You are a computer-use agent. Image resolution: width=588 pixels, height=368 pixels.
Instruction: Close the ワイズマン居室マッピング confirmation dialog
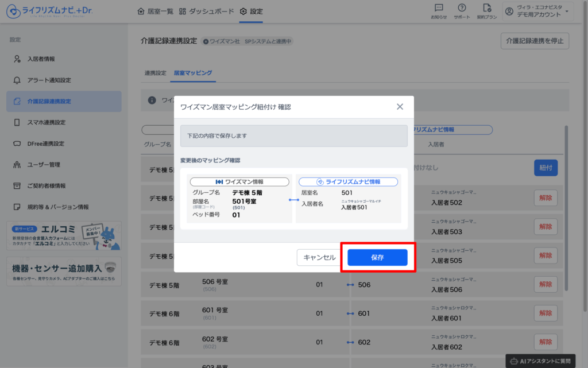[400, 107]
